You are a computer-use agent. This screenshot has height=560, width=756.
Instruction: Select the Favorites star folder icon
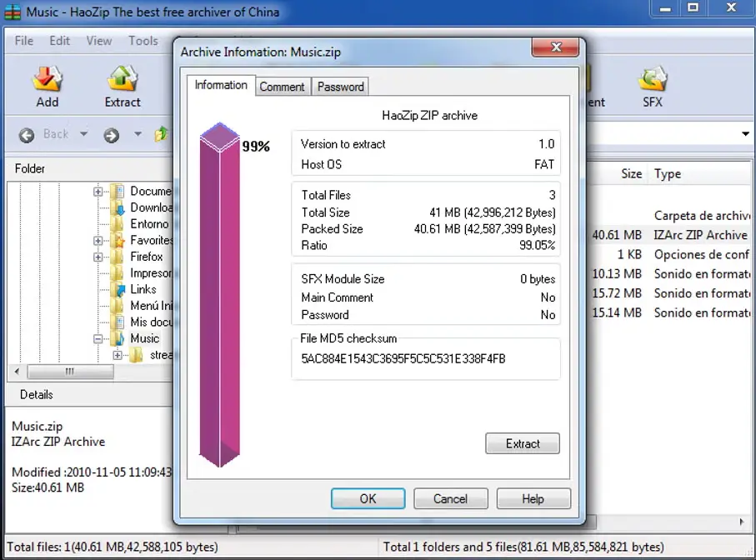click(117, 241)
